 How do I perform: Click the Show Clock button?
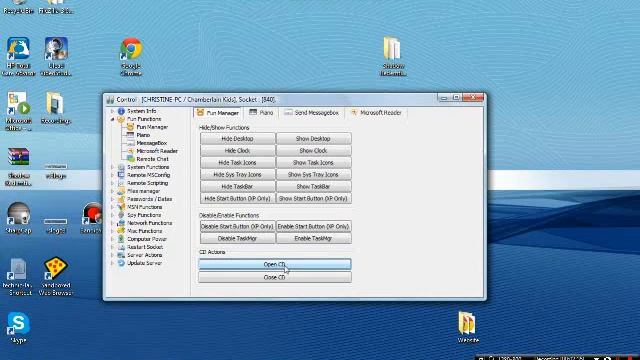pos(313,151)
